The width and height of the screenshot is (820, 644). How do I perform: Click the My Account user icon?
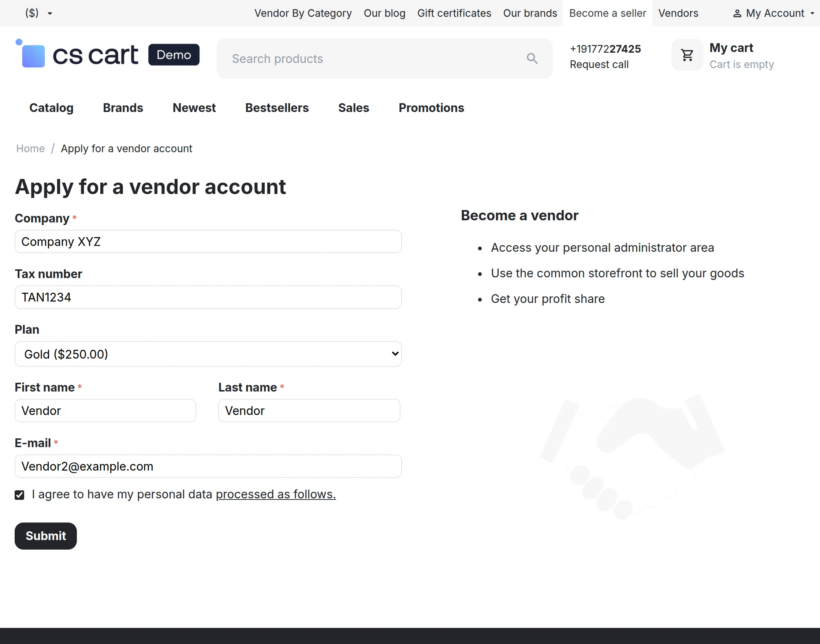point(737,14)
